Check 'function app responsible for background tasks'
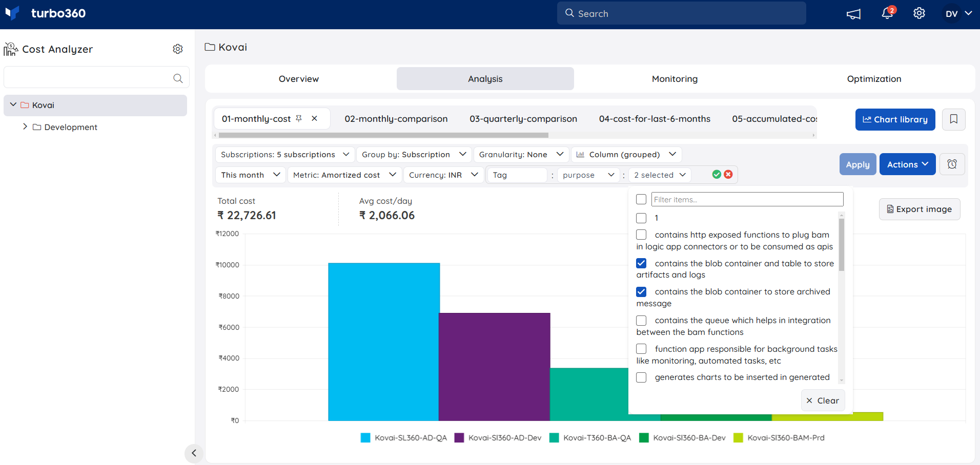This screenshot has height=465, width=980. [x=641, y=349]
